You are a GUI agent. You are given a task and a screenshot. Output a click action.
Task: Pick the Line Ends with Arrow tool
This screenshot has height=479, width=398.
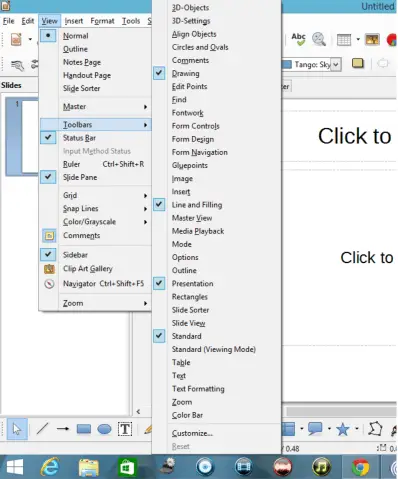point(63,429)
